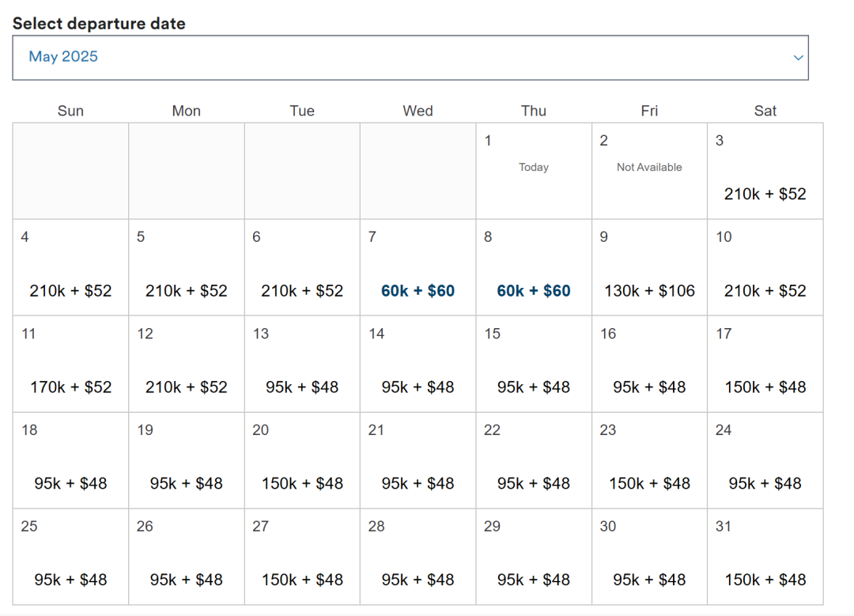Select May 29 departure date
Viewport: 854px width, 616px height.
tap(534, 557)
